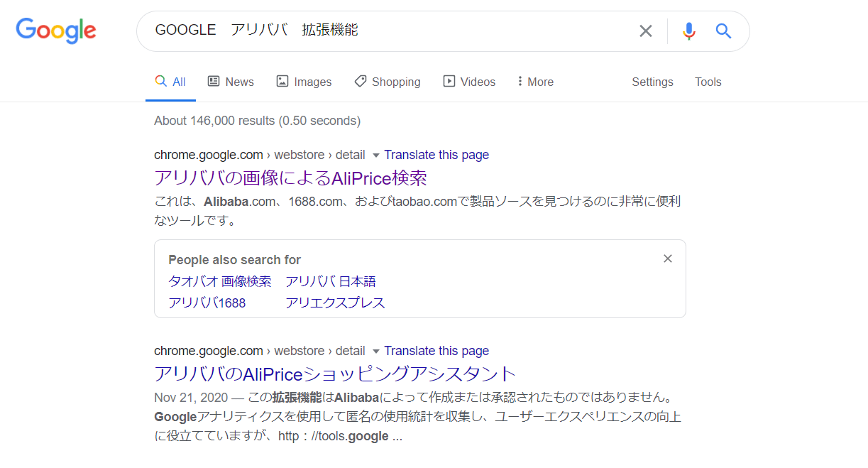
Task: Switch to the Videos tab
Action: point(469,82)
